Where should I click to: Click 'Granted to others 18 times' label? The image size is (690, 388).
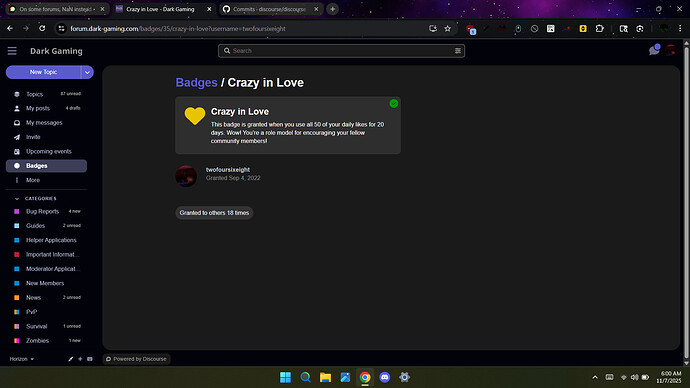point(214,213)
